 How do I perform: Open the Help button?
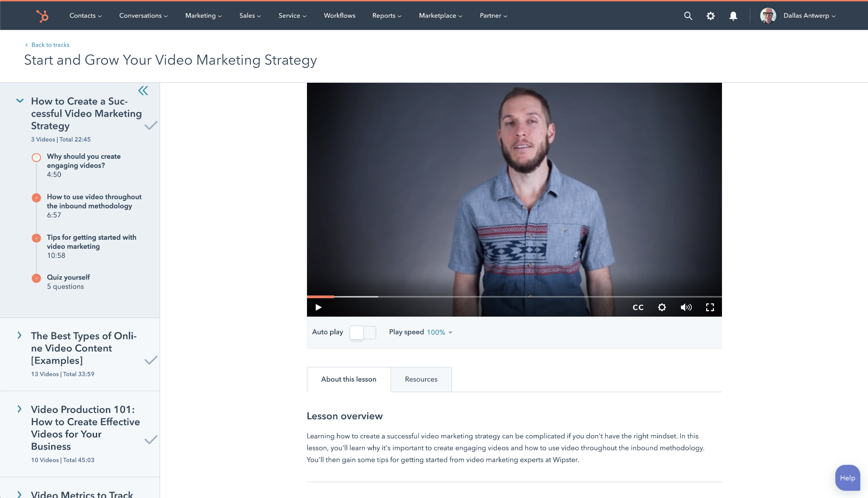click(x=847, y=478)
